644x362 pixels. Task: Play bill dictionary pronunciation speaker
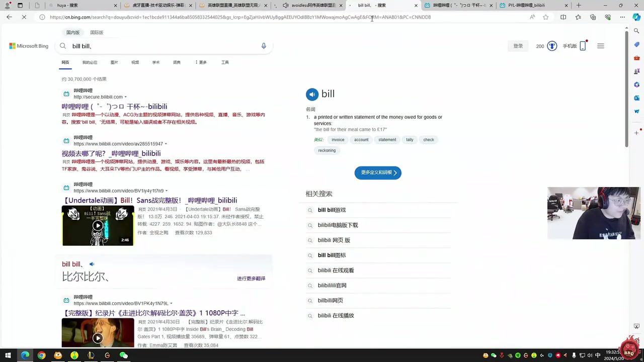[x=312, y=94]
